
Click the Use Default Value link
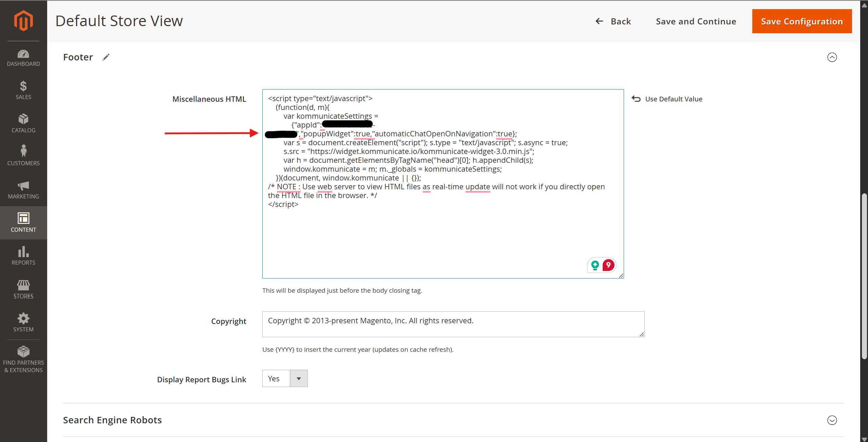[x=674, y=99]
